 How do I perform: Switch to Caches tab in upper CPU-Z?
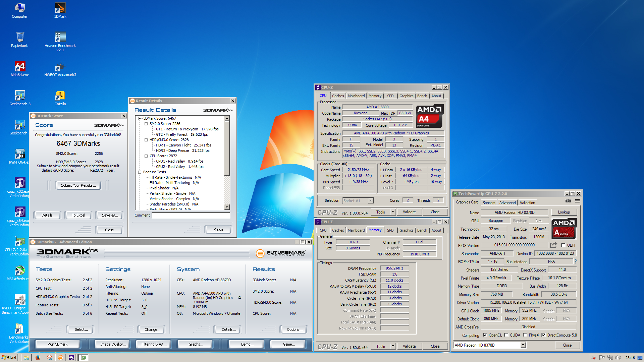click(338, 96)
